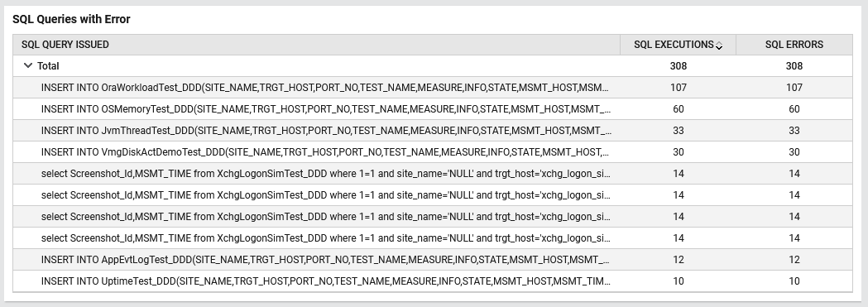Click executions count 33 for JvmThreadTest
Image resolution: width=868 pixels, height=307 pixels.
tap(679, 131)
